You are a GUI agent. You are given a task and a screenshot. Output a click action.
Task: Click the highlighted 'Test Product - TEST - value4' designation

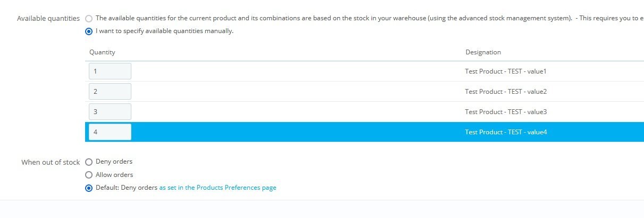[x=506, y=132]
